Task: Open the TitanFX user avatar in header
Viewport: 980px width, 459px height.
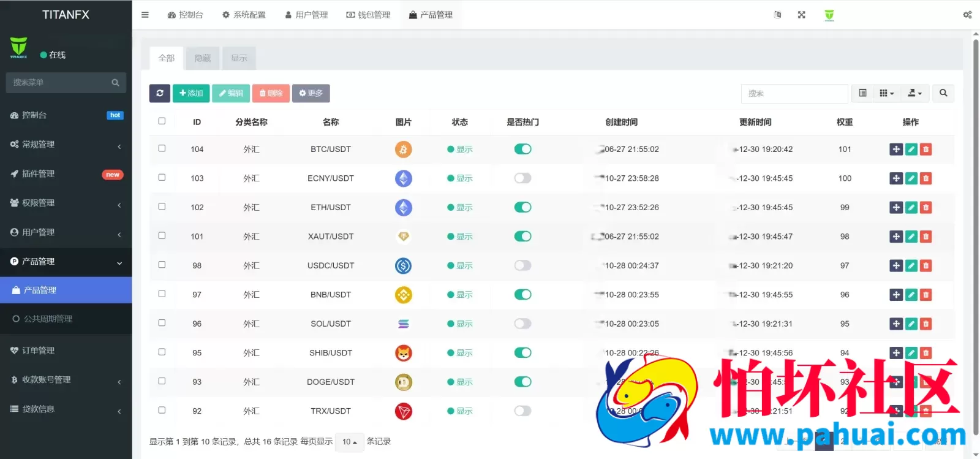Action: tap(829, 15)
